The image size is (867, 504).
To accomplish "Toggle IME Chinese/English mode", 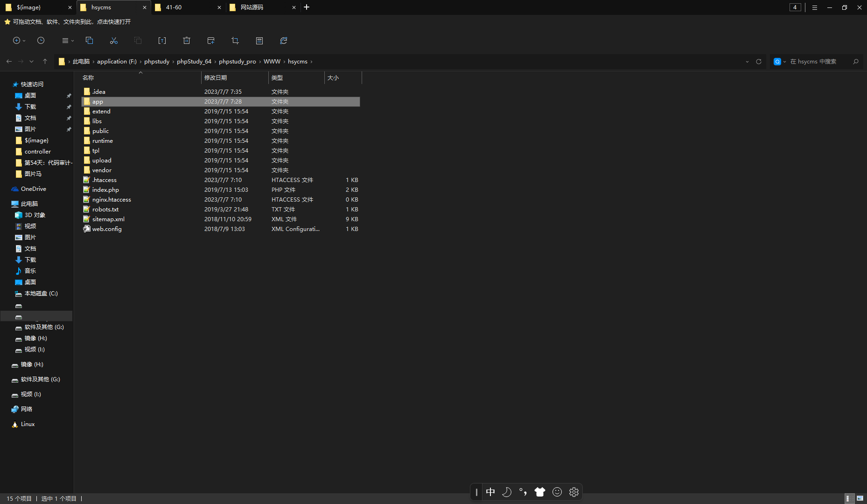I will tap(490, 492).
